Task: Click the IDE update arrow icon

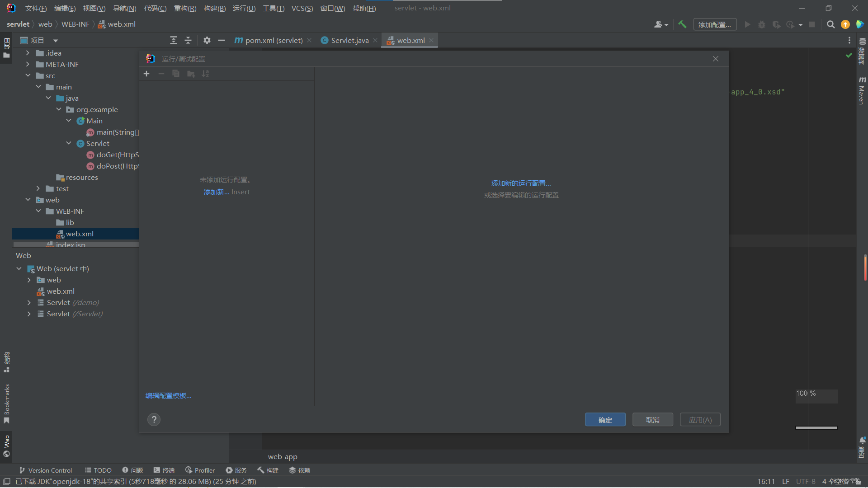Action: 845,24
